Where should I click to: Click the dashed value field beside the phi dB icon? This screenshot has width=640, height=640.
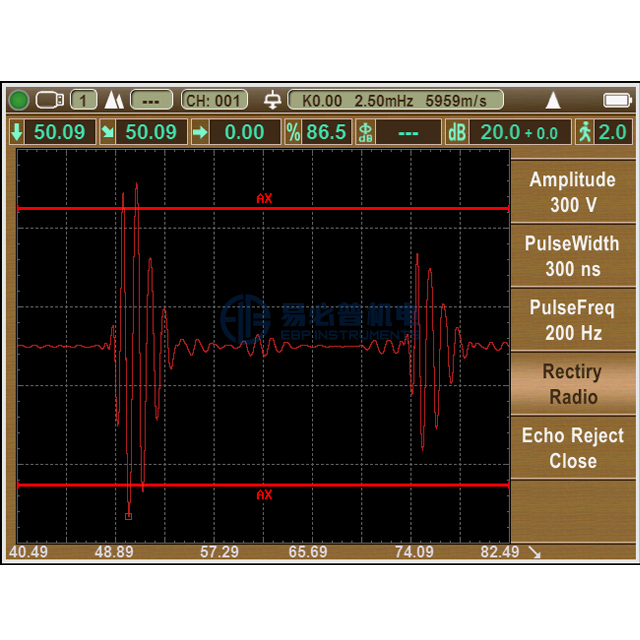[x=409, y=132]
